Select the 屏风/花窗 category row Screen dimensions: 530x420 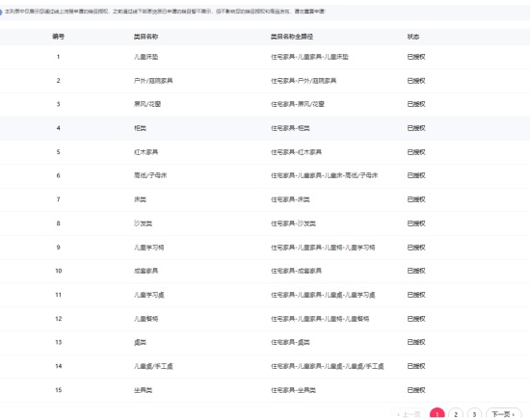(265, 104)
